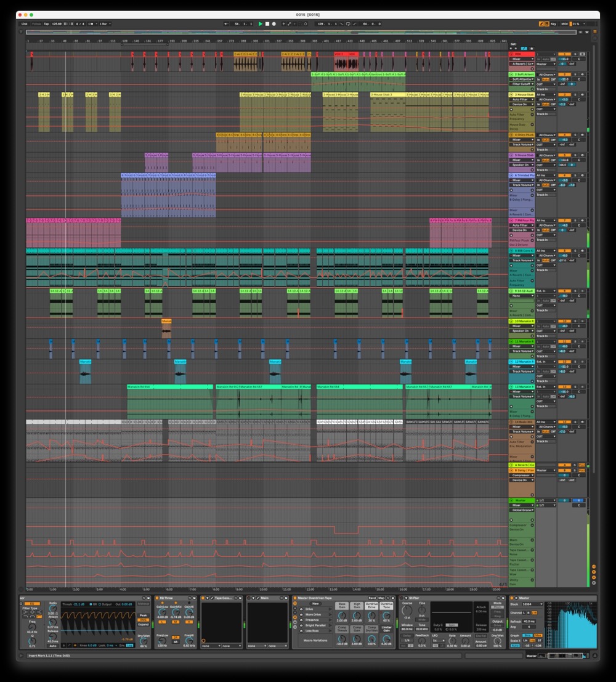
Task: Click the New macro variation button
Action: [315, 604]
